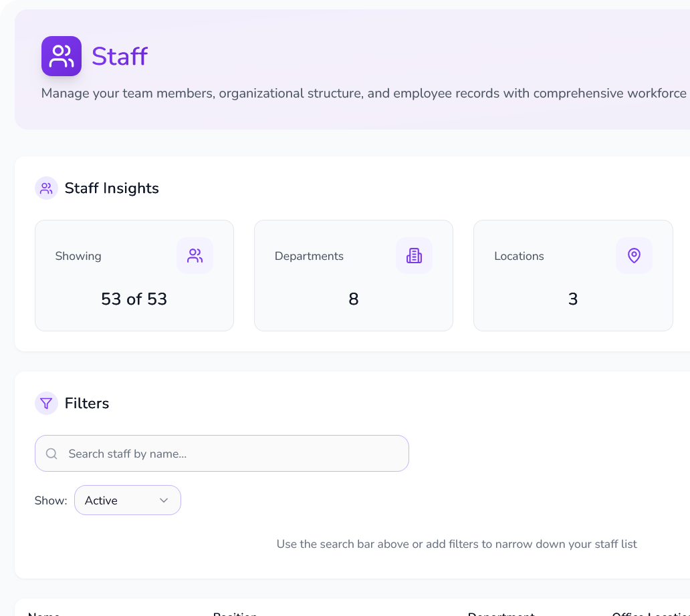Click the people icon on the Showing card

point(195,255)
